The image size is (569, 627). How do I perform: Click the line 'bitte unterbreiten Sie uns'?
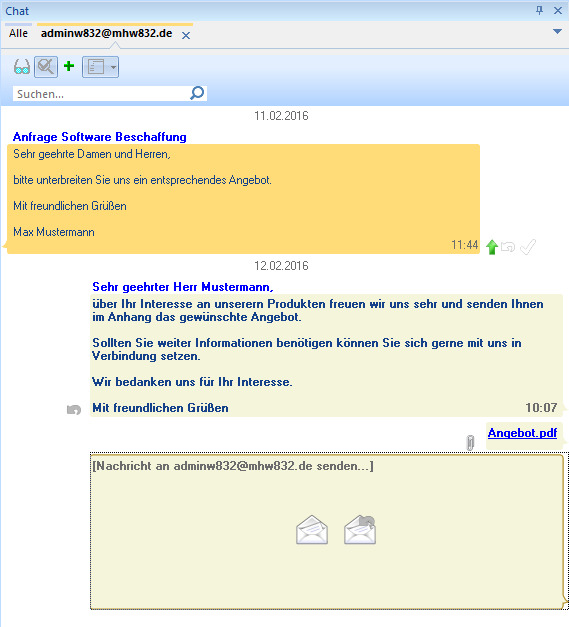(x=142, y=180)
